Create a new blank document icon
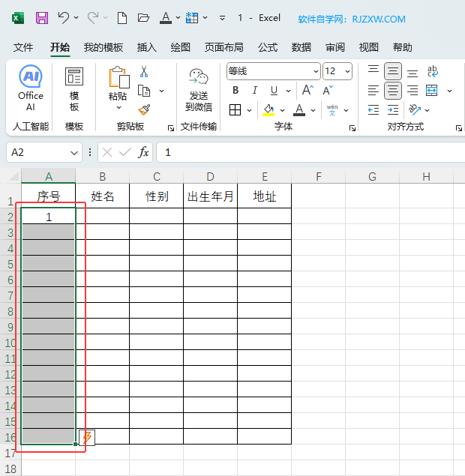 tap(122, 18)
